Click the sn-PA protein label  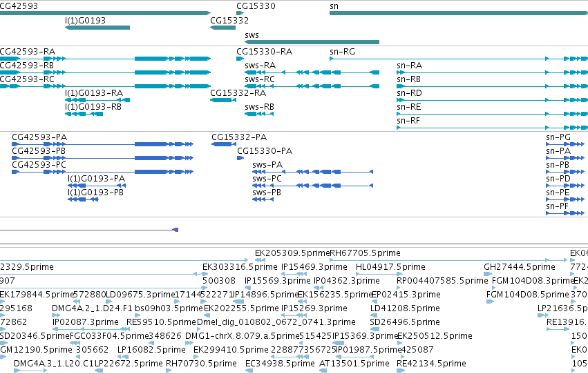(x=558, y=151)
